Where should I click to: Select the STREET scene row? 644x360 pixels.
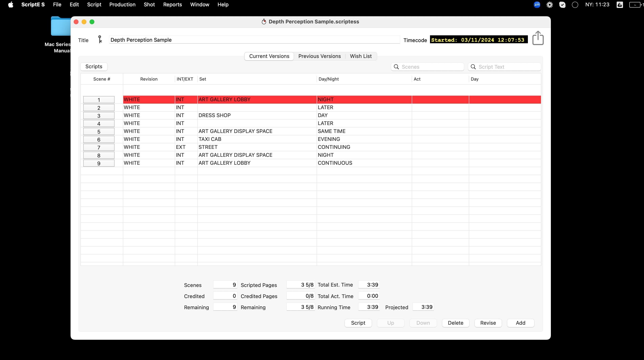pos(257,147)
